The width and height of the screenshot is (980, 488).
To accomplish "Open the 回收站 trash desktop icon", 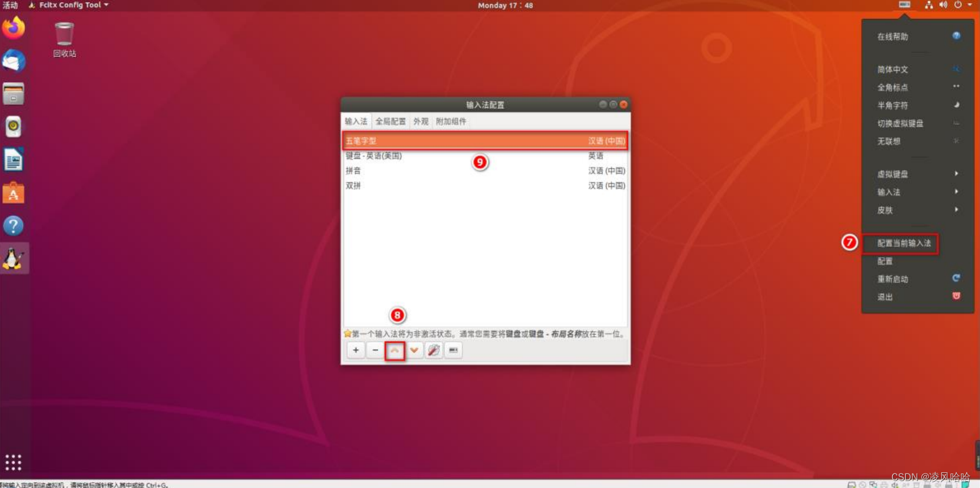I will pyautogui.click(x=64, y=39).
